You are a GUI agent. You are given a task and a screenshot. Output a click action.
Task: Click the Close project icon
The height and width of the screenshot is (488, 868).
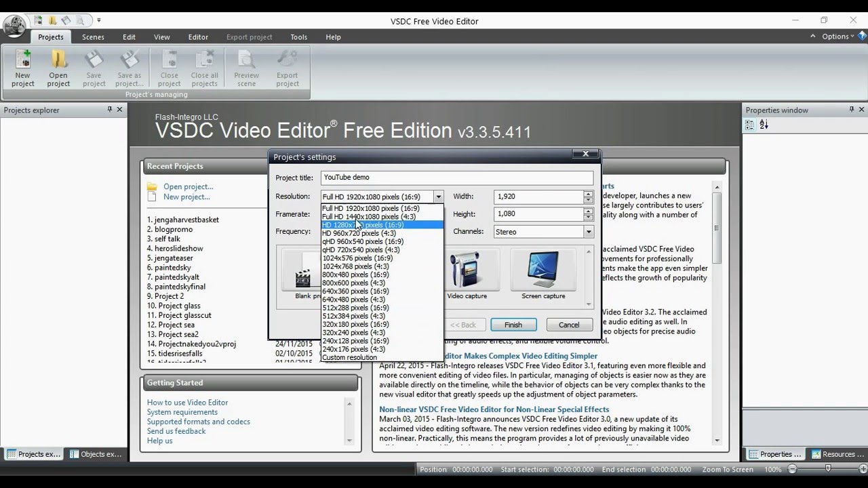[x=169, y=68]
